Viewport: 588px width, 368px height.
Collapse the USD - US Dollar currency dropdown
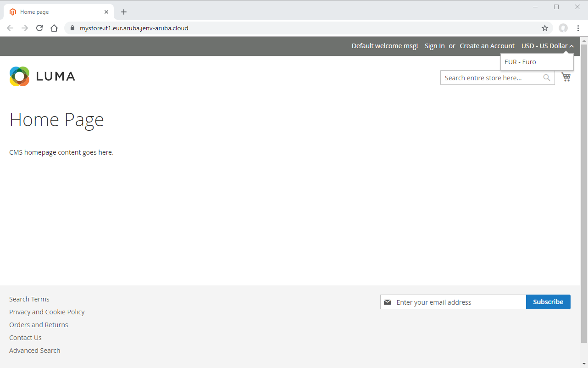(x=547, y=46)
